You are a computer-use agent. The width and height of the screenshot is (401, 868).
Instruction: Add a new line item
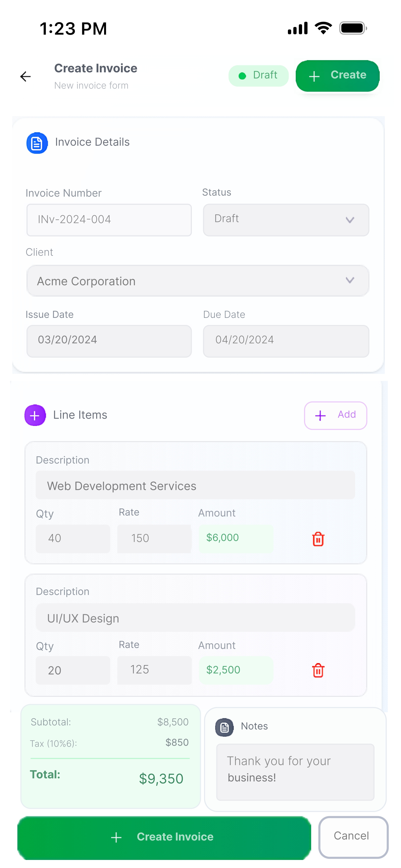(335, 415)
